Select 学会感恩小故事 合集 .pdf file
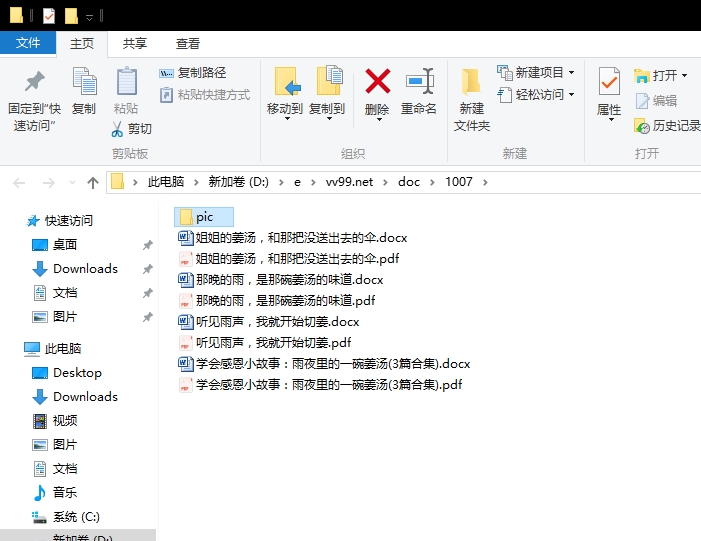This screenshot has height=541, width=701. tap(320, 385)
